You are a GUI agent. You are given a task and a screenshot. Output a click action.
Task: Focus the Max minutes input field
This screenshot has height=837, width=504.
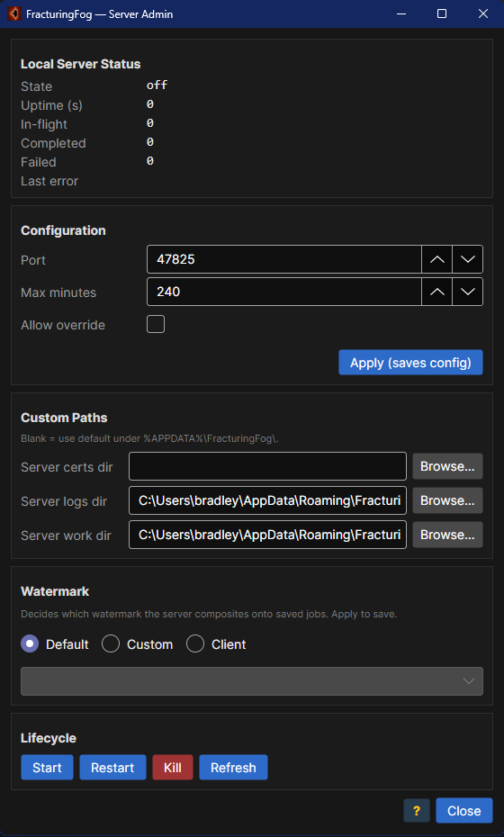click(284, 292)
